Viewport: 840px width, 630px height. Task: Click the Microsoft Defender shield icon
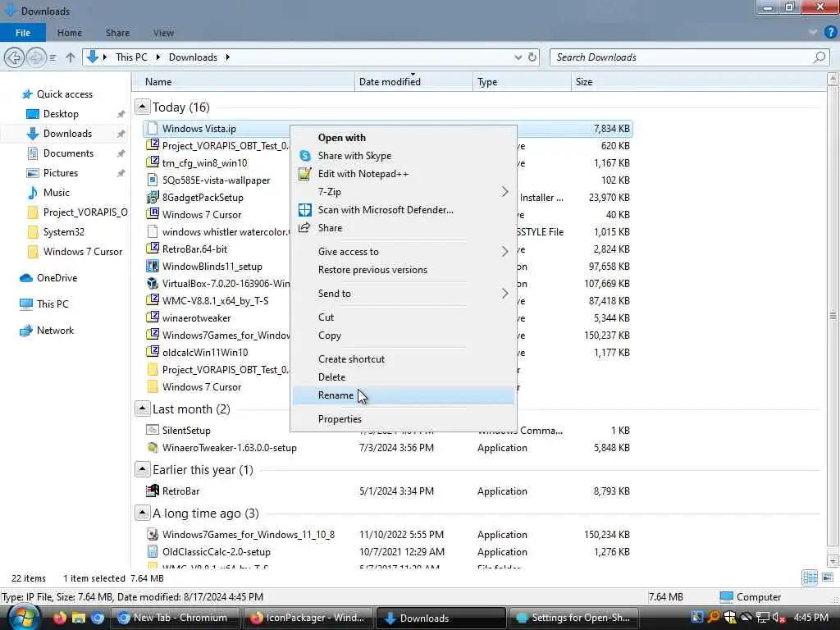[x=305, y=210]
